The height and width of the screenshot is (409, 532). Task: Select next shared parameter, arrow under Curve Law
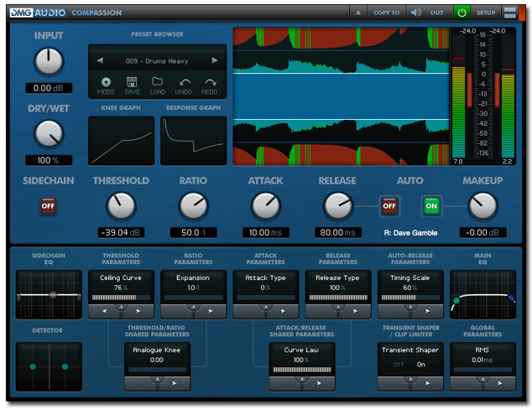point(319,383)
